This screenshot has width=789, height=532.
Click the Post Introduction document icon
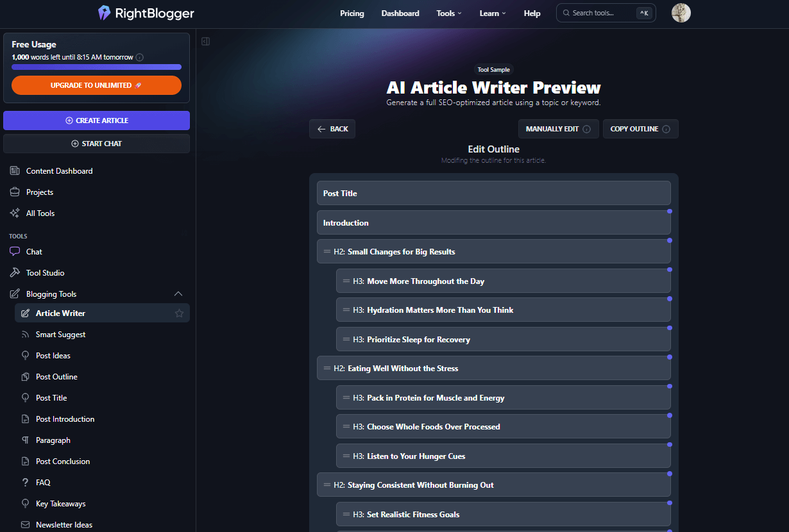(26, 419)
